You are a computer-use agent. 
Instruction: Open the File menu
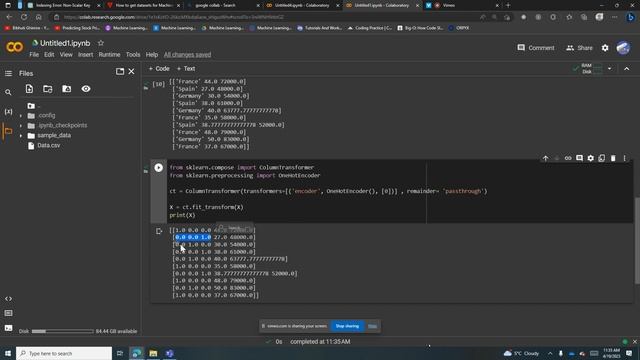point(34,55)
